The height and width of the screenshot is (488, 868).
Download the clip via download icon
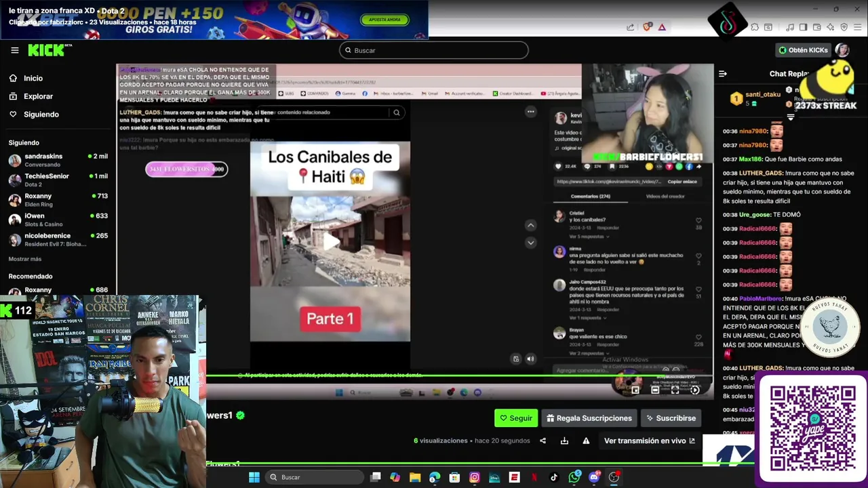coord(564,441)
